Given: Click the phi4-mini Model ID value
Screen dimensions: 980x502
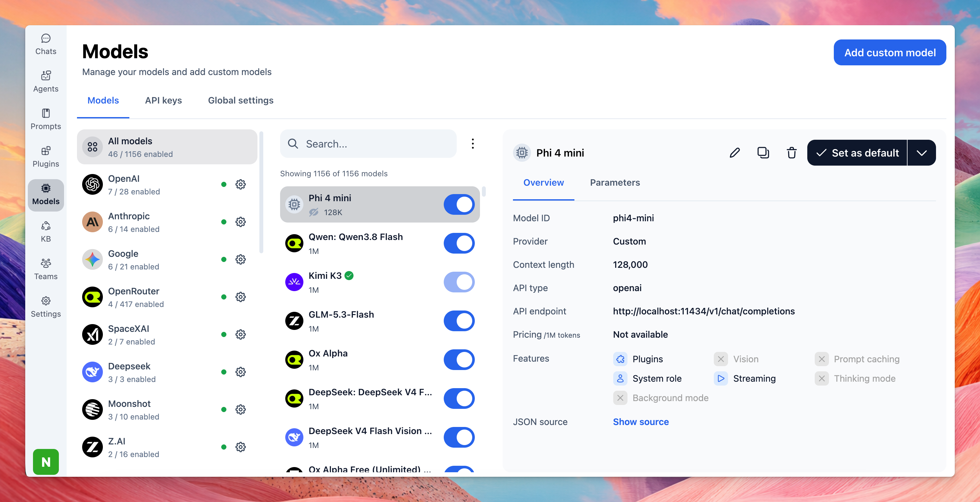Looking at the screenshot, I should point(633,218).
